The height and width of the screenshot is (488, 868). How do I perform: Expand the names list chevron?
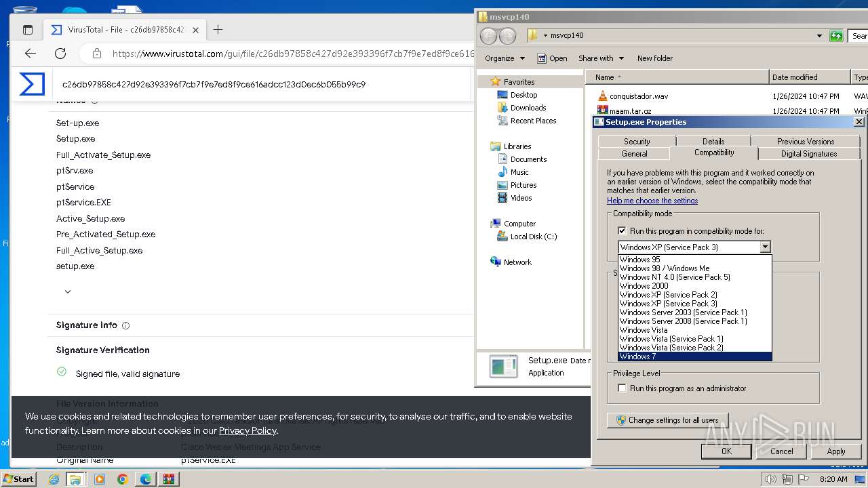point(68,291)
